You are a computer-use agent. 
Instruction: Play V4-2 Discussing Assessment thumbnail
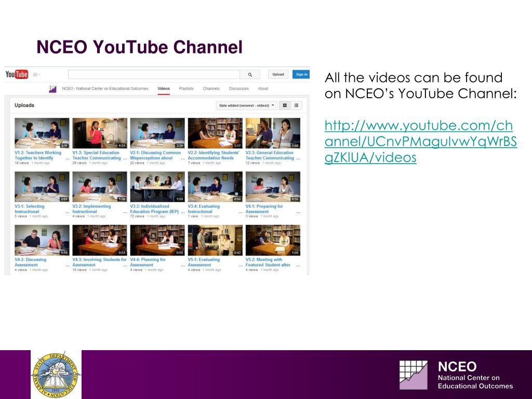click(42, 240)
